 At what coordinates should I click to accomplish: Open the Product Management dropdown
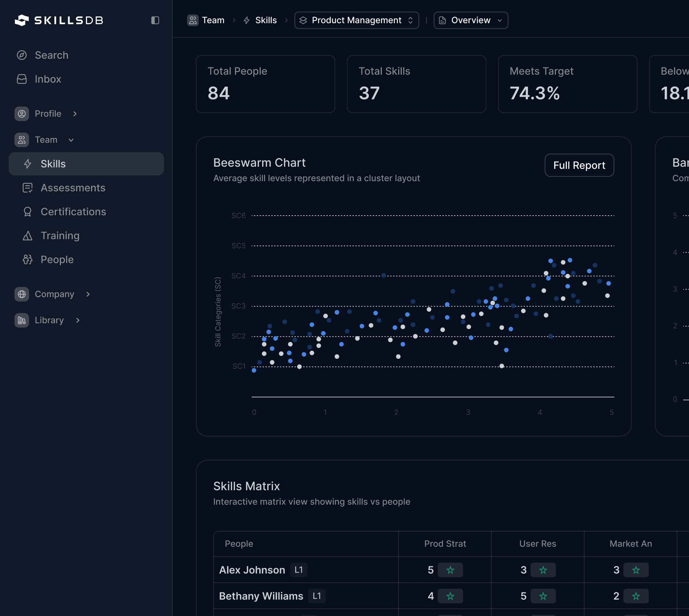tap(356, 20)
